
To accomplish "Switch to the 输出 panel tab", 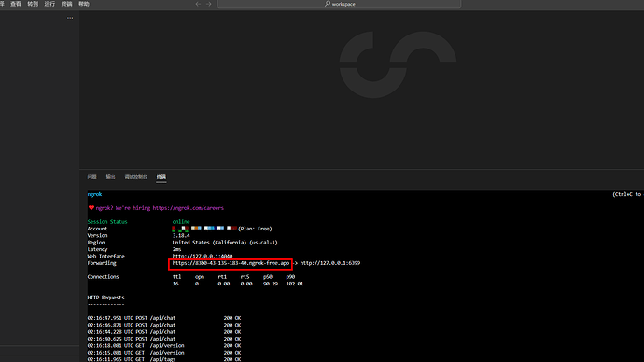I will point(110,177).
